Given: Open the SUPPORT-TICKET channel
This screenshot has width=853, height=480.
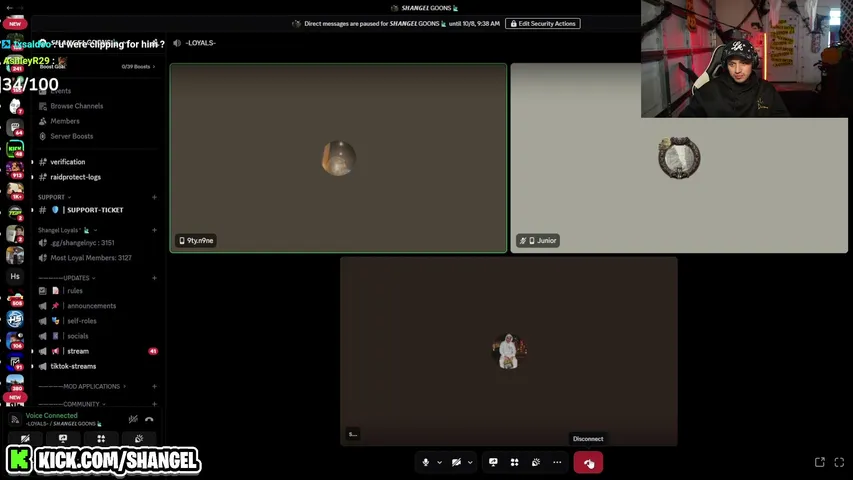Looking at the screenshot, I should (95, 210).
